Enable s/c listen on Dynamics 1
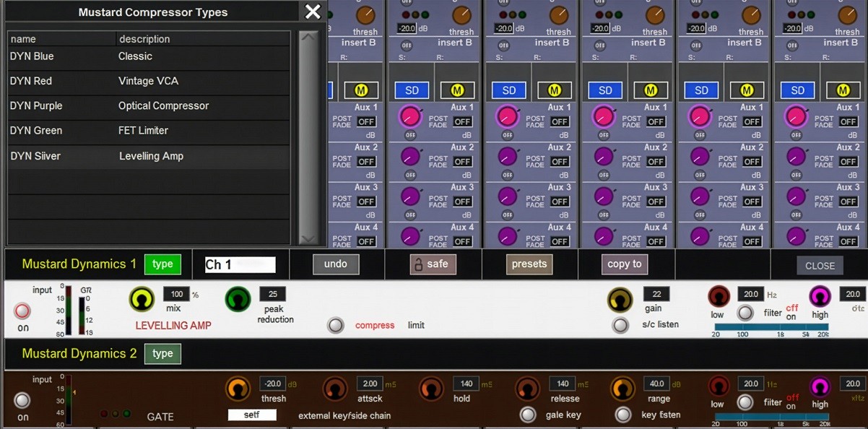Image resolution: width=868 pixels, height=429 pixels. (x=620, y=325)
